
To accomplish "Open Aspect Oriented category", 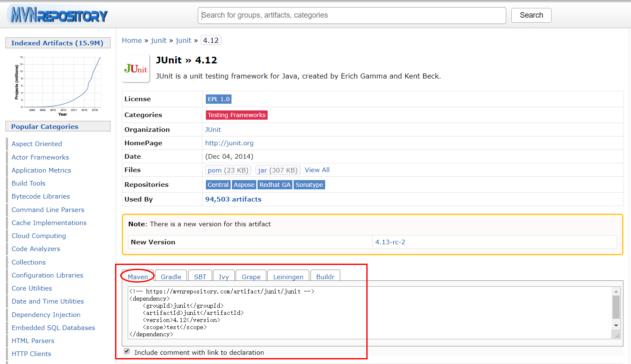I will [x=37, y=144].
